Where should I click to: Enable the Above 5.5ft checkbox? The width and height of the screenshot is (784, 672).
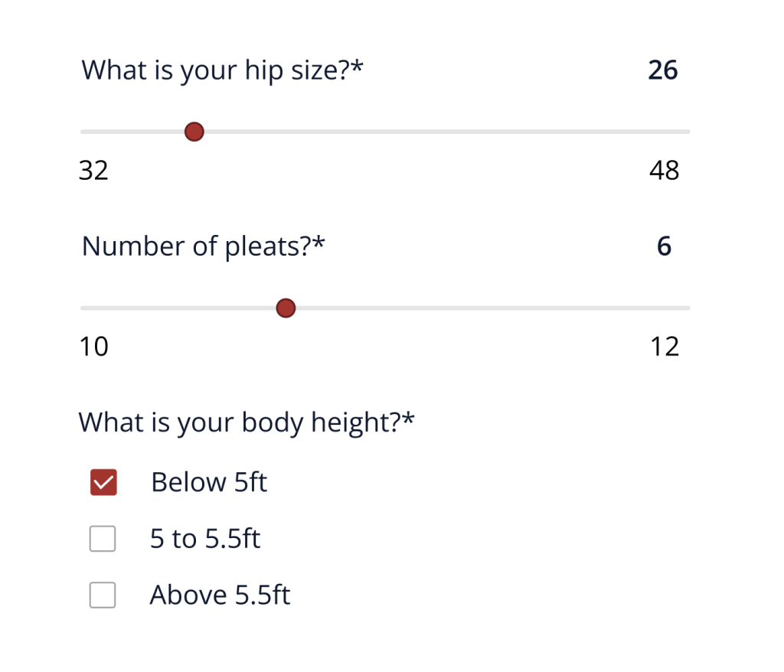click(103, 595)
